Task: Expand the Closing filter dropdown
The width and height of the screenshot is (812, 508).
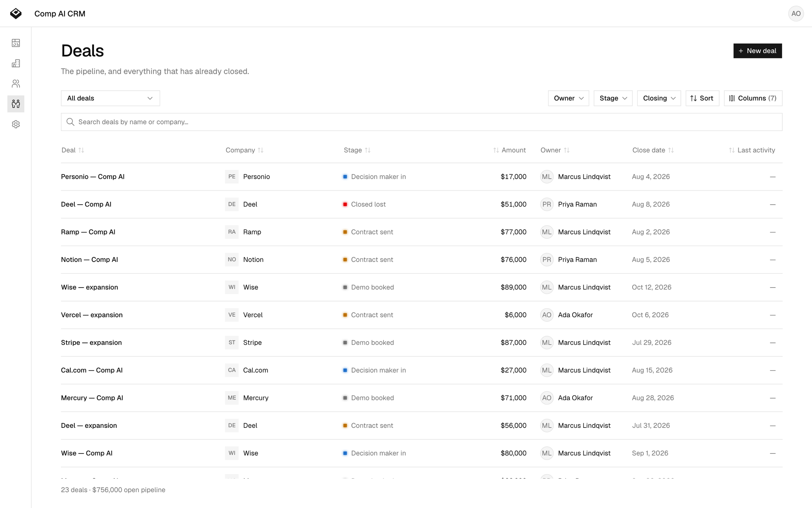Action: (659, 98)
